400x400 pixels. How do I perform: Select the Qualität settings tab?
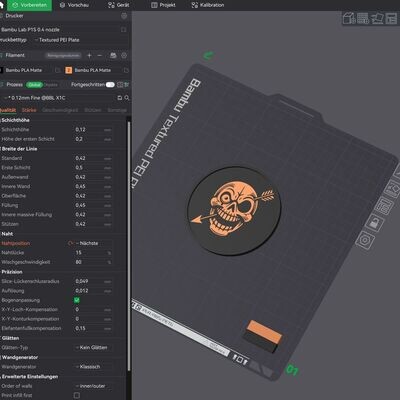pyautogui.click(x=8, y=110)
